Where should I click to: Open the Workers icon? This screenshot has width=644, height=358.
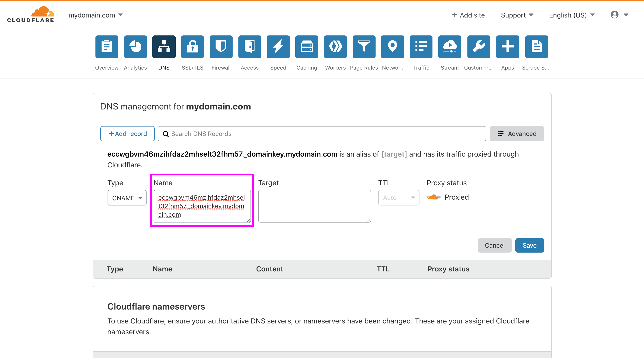[335, 47]
